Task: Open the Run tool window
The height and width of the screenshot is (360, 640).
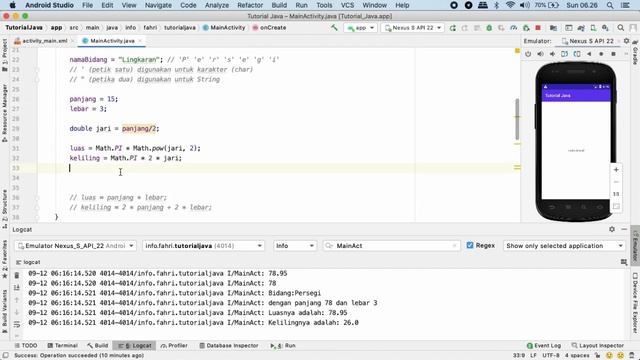Action: coord(283,345)
